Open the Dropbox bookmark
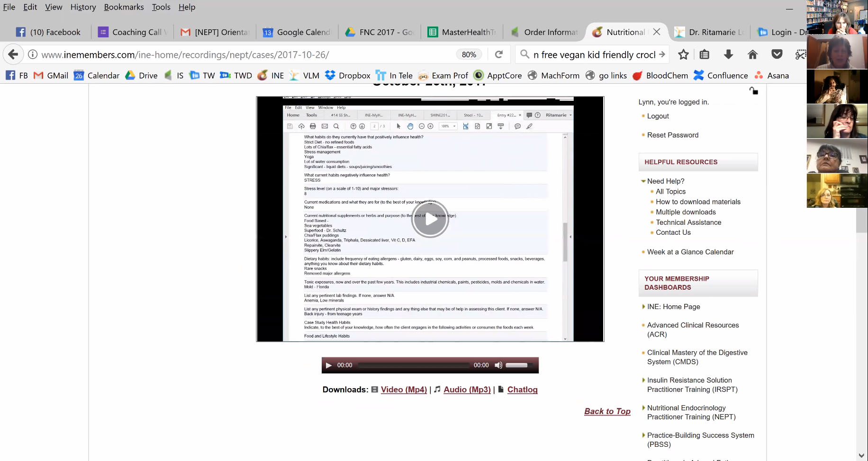 pyautogui.click(x=348, y=76)
